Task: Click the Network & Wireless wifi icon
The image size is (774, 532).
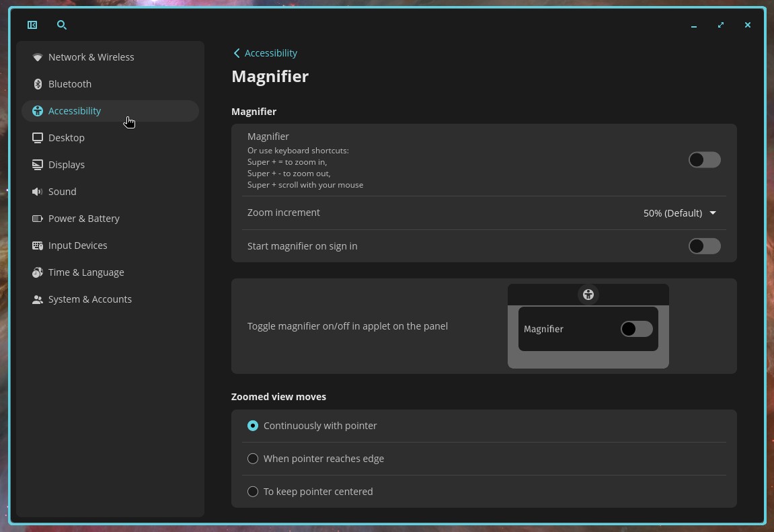Action: 37,57
